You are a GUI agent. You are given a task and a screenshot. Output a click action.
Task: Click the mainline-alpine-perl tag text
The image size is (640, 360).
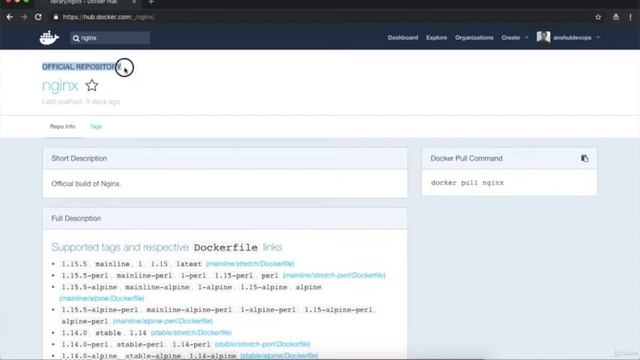point(189,310)
